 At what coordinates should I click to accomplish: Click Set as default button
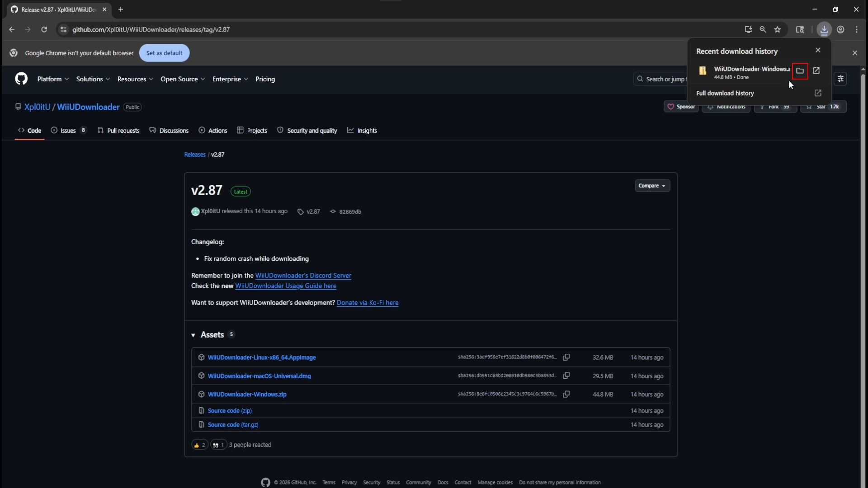[x=164, y=53]
